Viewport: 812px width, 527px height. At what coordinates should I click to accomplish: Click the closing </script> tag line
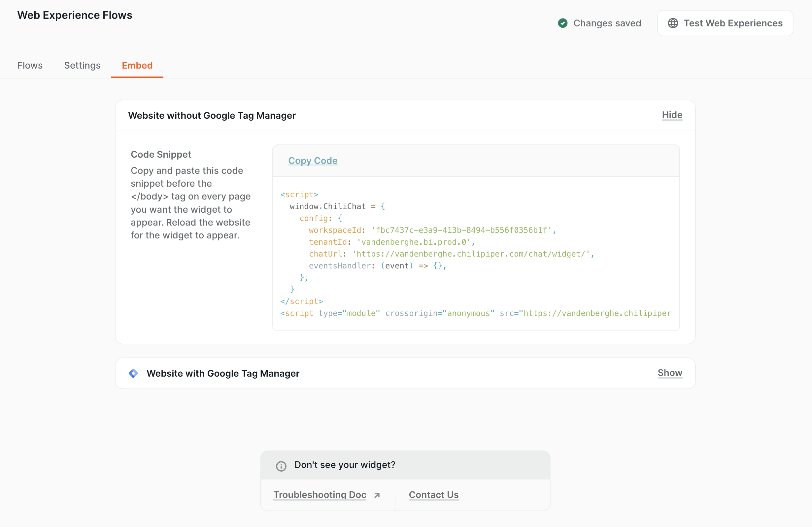click(x=302, y=301)
